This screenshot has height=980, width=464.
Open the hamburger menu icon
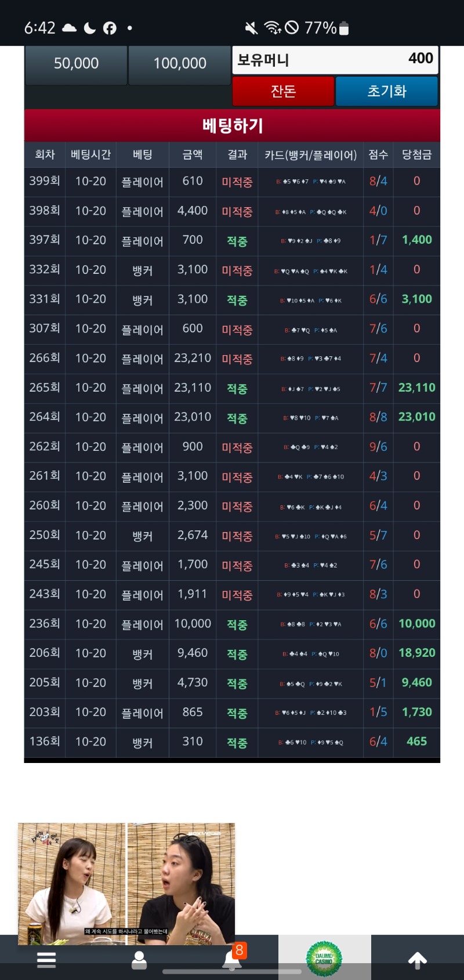tap(46, 960)
